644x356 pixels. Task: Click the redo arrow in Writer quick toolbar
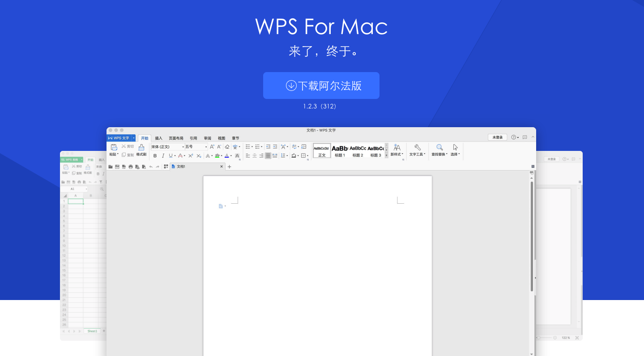click(158, 167)
